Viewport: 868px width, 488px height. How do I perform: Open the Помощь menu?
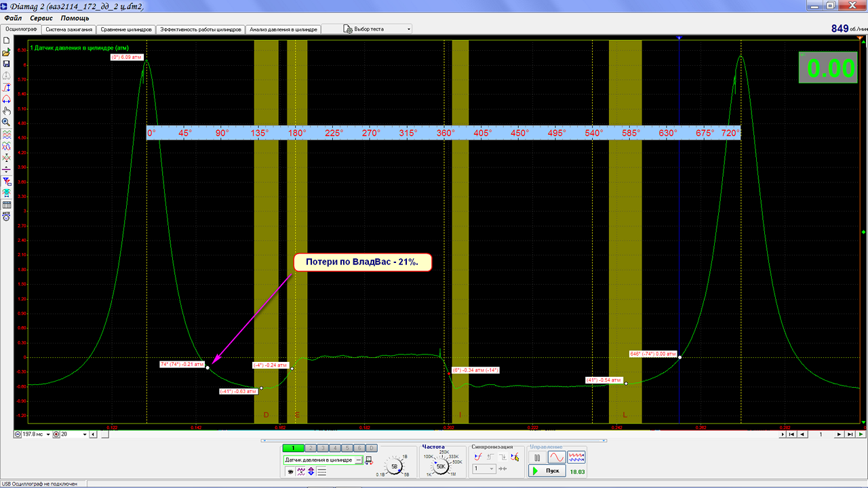click(75, 18)
